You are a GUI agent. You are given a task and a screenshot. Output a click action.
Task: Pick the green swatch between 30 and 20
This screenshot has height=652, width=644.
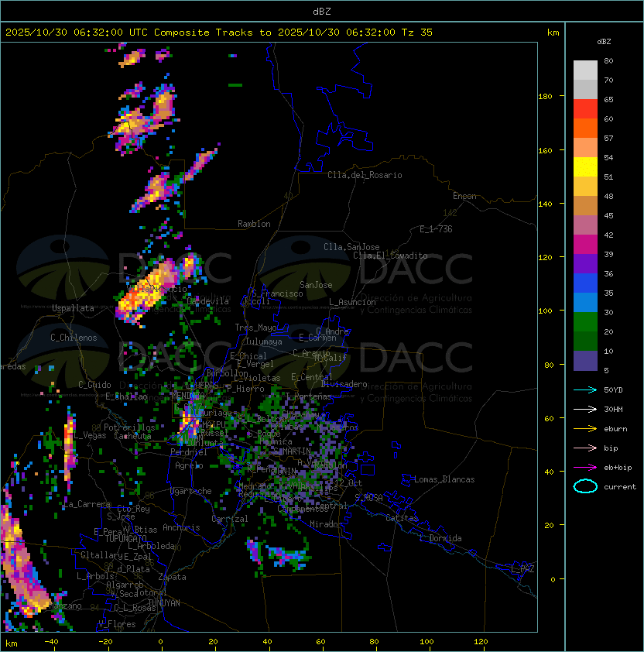click(x=585, y=322)
